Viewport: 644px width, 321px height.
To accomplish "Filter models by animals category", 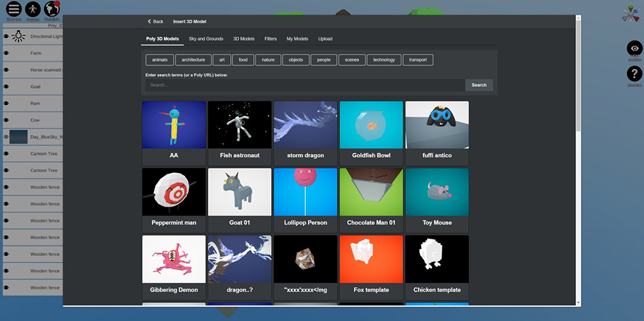I will (160, 60).
